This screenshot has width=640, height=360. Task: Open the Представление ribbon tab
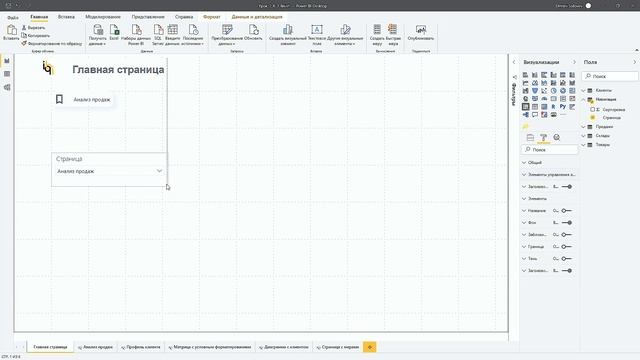pyautogui.click(x=148, y=17)
